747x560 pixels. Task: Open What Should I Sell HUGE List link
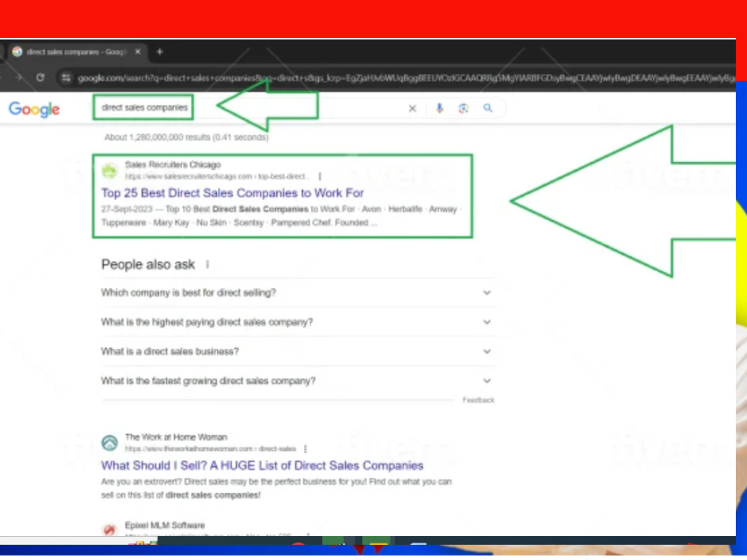pyautogui.click(x=262, y=465)
